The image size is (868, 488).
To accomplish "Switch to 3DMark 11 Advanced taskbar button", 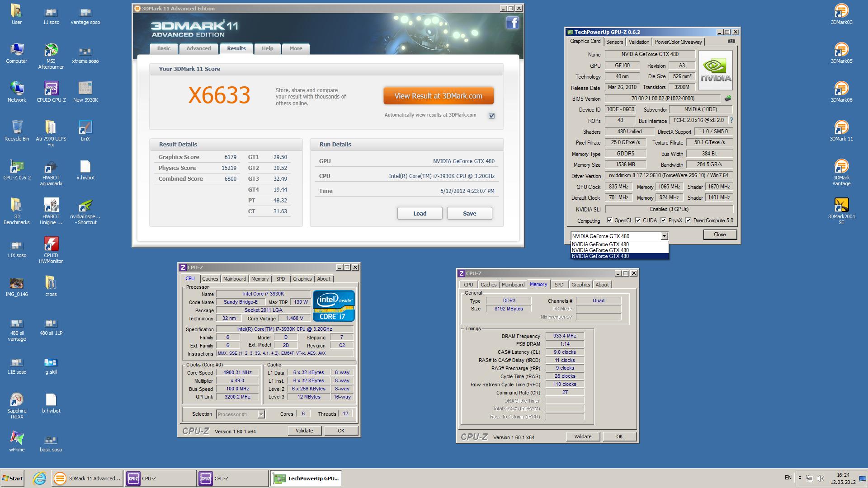I will [87, 479].
